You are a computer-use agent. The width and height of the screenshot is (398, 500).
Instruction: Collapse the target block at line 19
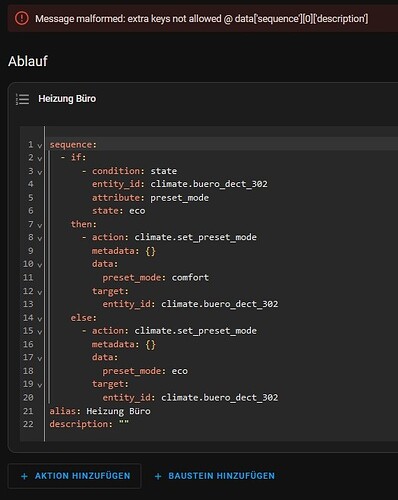tap(40, 385)
